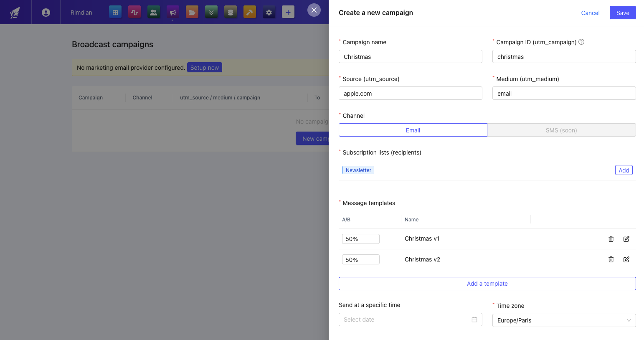Click Setup now for email provider
This screenshot has width=644, height=340.
pos(205,68)
